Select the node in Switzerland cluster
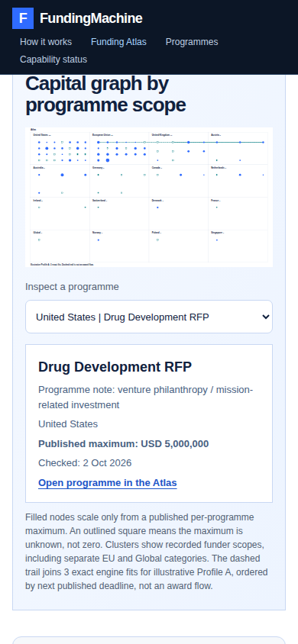This screenshot has width=298, height=644. click(99, 208)
